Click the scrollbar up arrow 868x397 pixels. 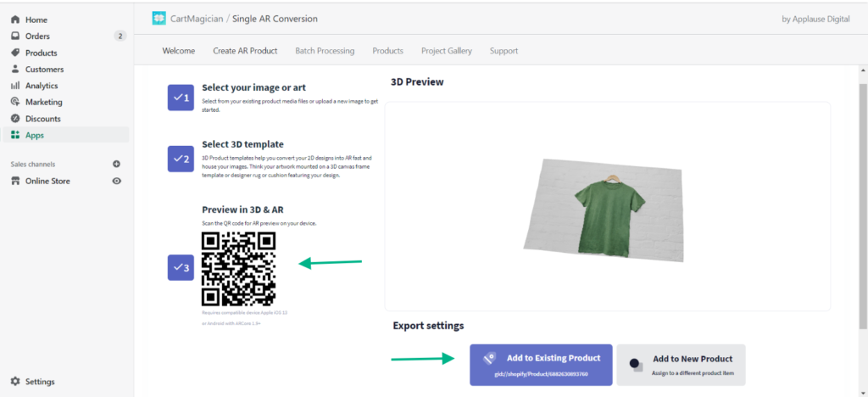[x=863, y=71]
